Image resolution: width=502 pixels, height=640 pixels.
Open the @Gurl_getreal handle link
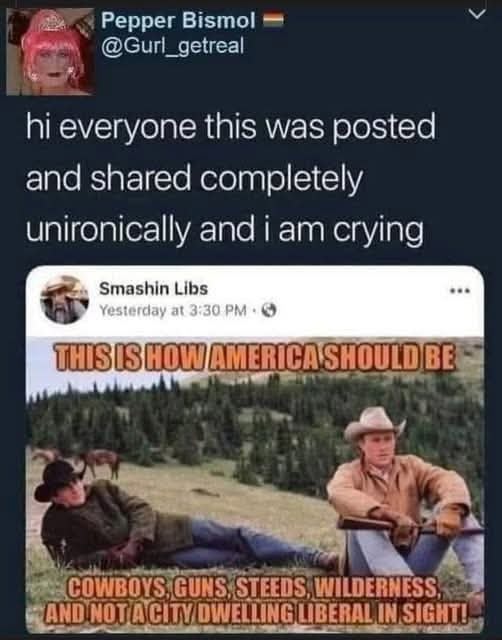172,46
